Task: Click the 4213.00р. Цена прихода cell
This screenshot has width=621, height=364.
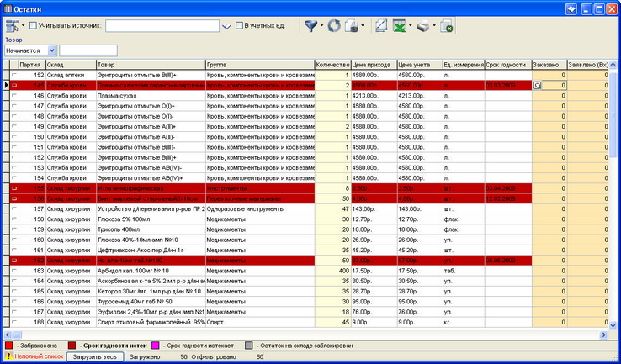Action: (x=374, y=95)
